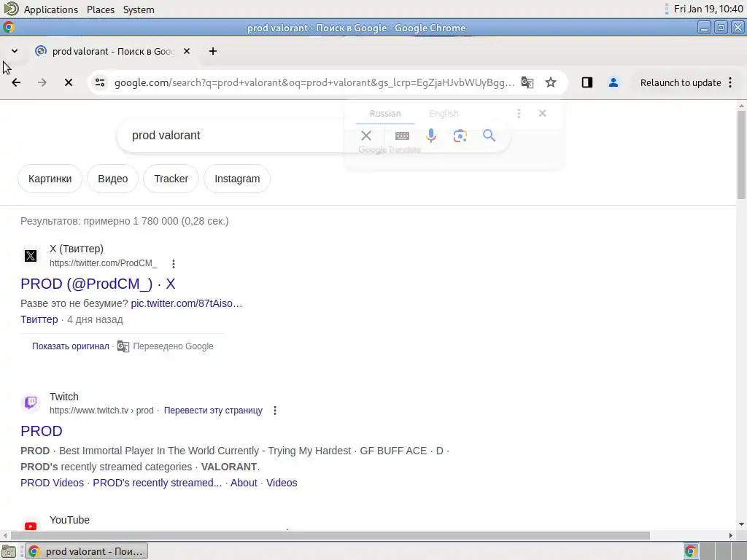
Task: Open the Applications menu
Action: pyautogui.click(x=51, y=9)
